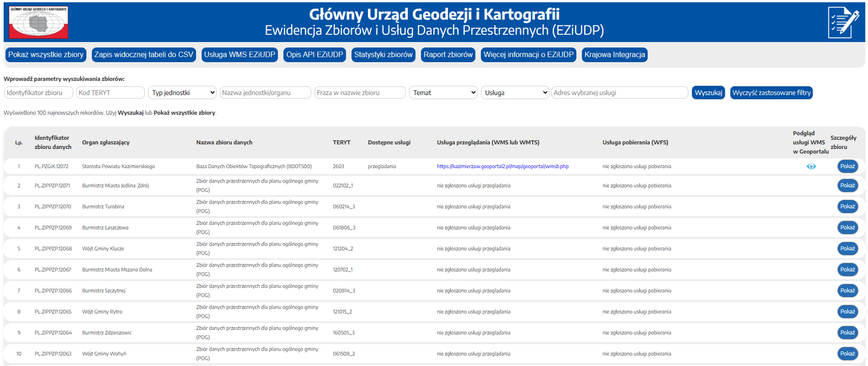Open Krajowa Integracja

click(x=615, y=55)
